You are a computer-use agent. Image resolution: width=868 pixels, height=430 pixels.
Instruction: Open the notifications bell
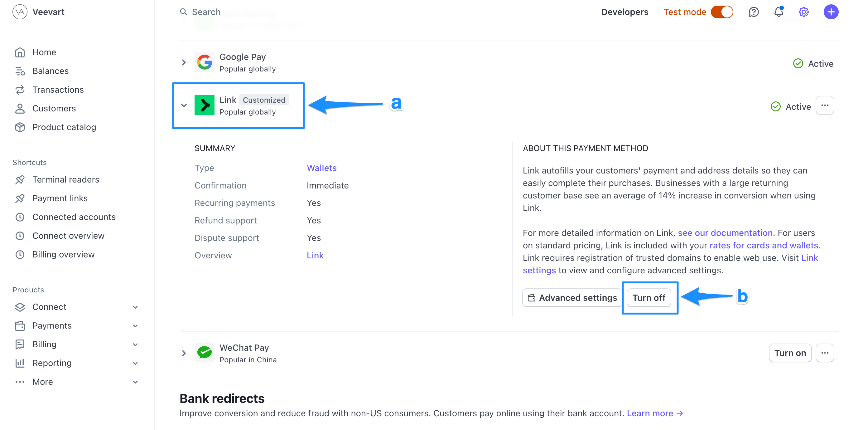(779, 12)
